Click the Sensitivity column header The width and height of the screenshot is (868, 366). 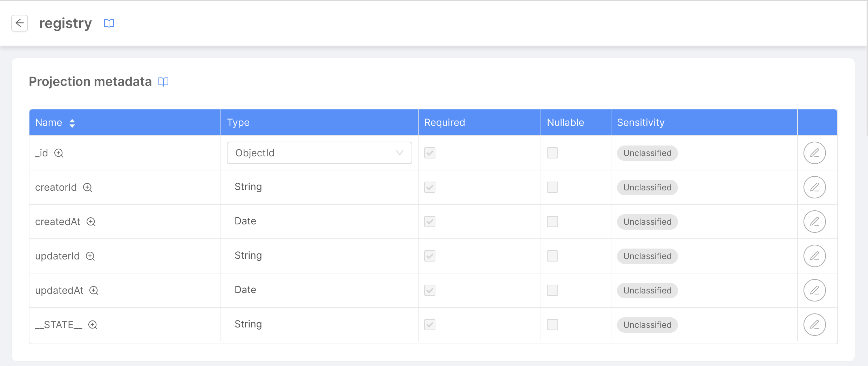[640, 122]
